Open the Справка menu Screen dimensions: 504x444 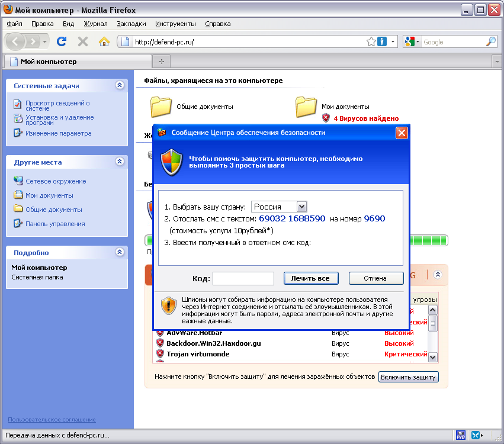tap(218, 24)
